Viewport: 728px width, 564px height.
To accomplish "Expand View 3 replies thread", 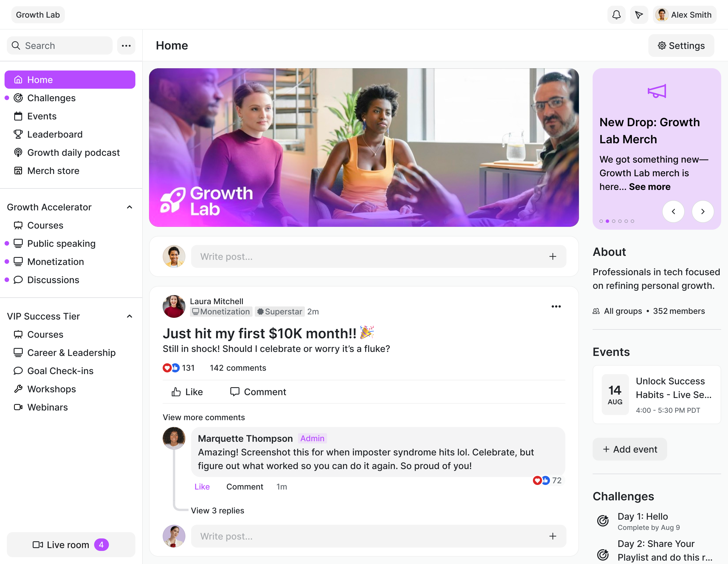I will click(217, 510).
